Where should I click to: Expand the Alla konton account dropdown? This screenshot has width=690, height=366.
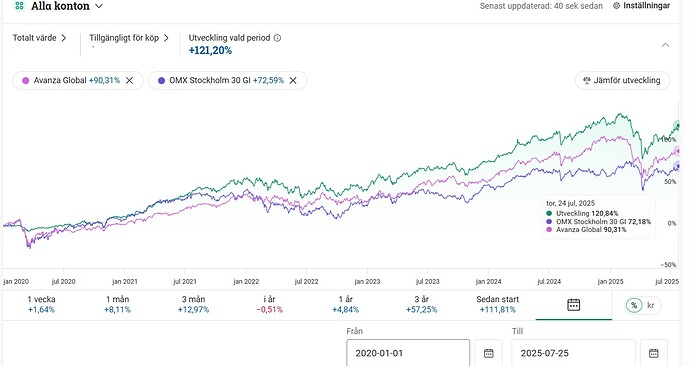[x=99, y=6]
